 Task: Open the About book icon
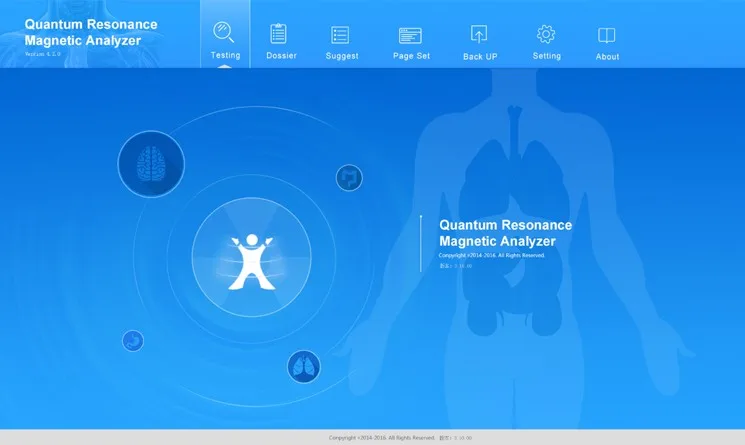pyautogui.click(x=607, y=35)
